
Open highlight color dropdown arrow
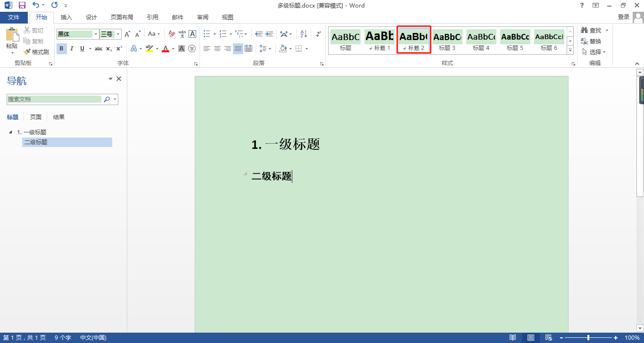coord(157,49)
